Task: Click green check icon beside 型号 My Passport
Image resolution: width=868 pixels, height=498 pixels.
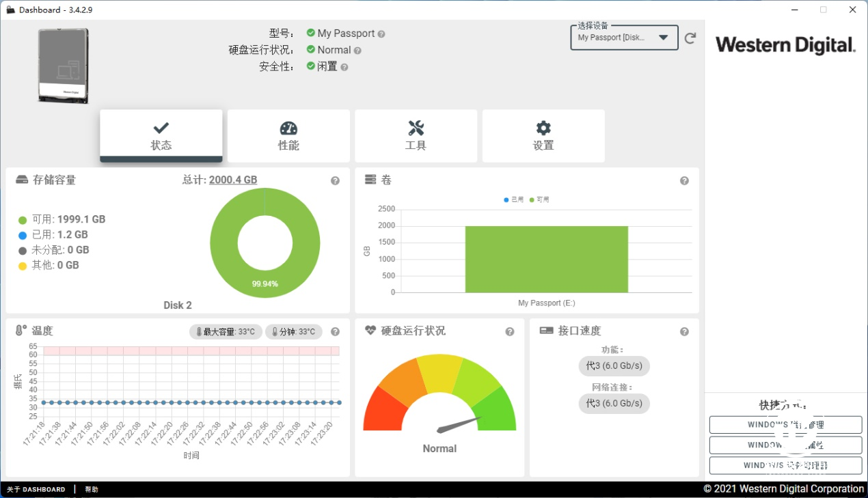Action: pos(311,33)
